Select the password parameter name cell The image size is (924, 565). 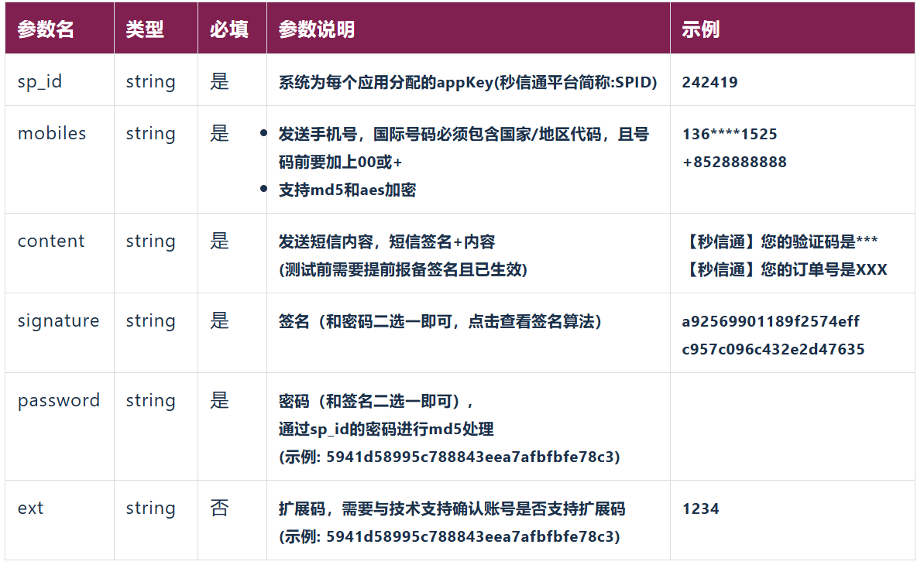pyautogui.click(x=59, y=400)
